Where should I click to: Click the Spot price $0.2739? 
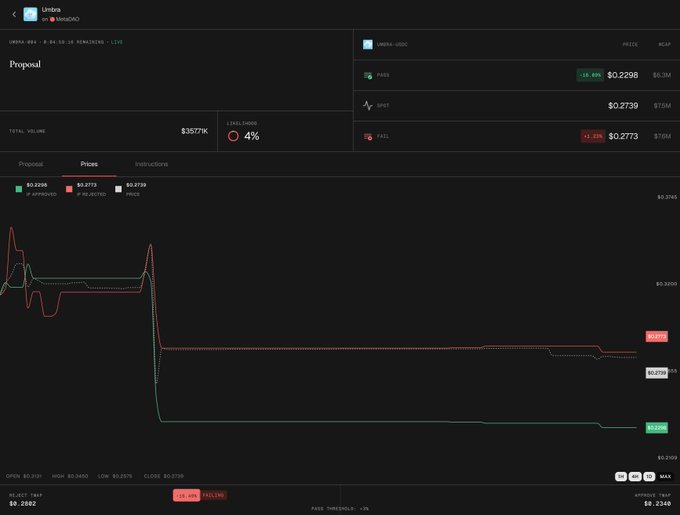pyautogui.click(x=623, y=105)
